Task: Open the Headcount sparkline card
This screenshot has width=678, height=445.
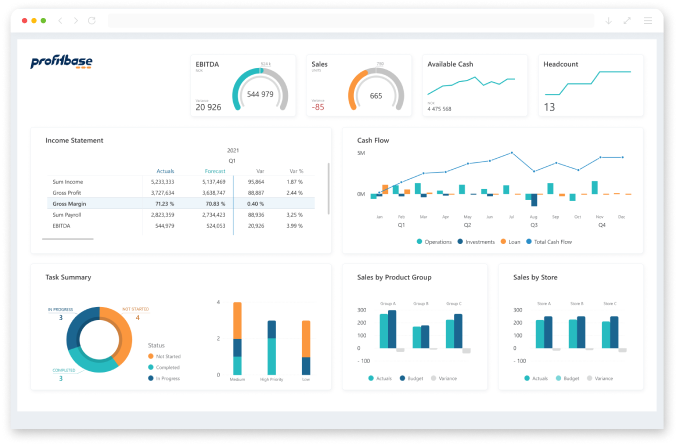Action: 591,85
